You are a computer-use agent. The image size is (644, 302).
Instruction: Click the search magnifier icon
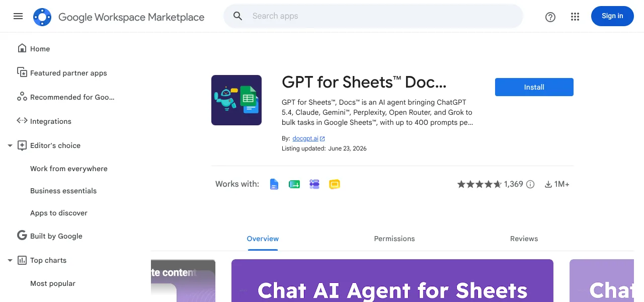pyautogui.click(x=238, y=16)
